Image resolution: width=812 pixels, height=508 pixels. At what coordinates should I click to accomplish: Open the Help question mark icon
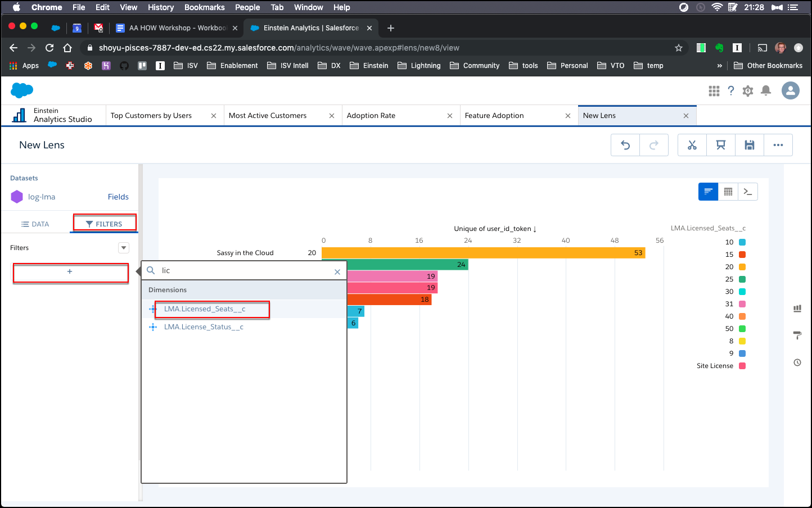731,91
